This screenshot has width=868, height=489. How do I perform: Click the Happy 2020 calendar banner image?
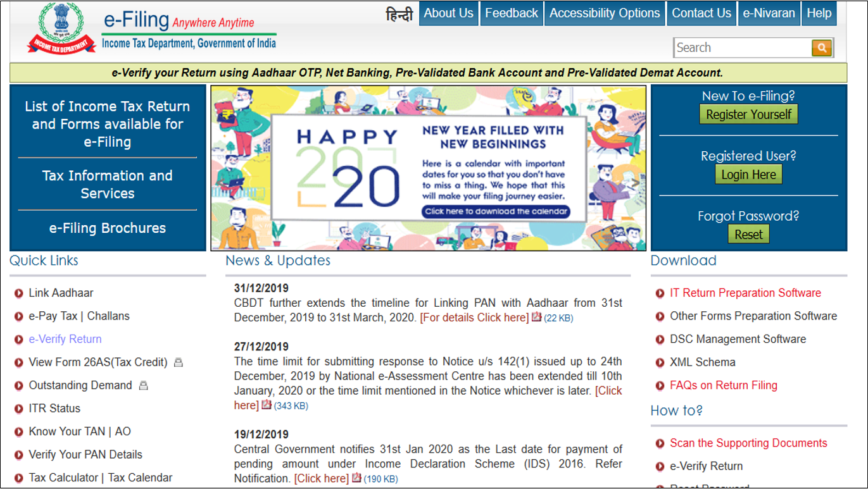point(428,168)
